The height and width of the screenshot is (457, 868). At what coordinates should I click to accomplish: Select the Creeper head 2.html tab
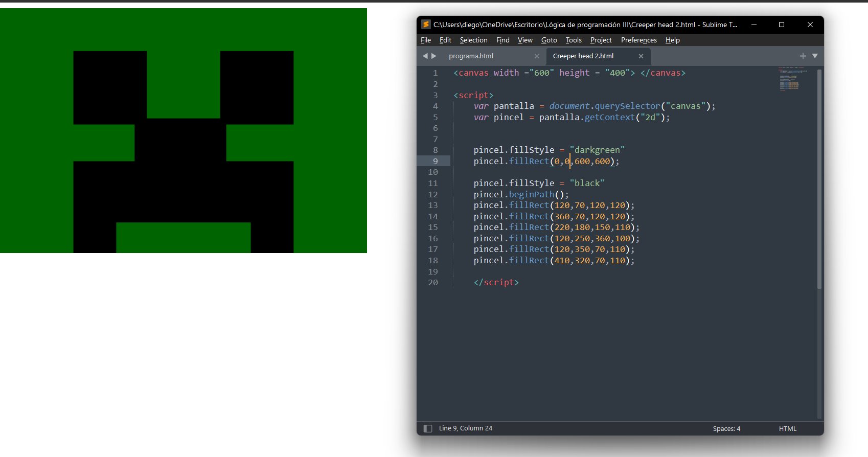(x=583, y=56)
